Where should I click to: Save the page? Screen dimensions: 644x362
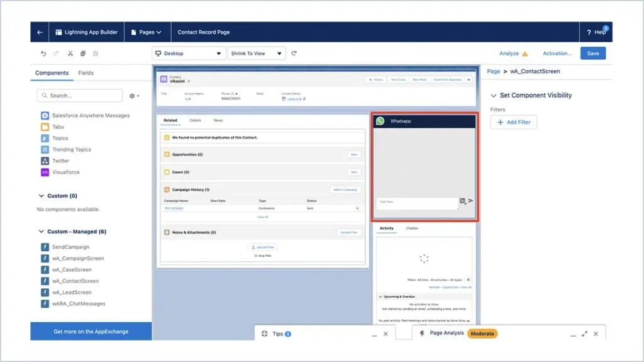coord(592,53)
